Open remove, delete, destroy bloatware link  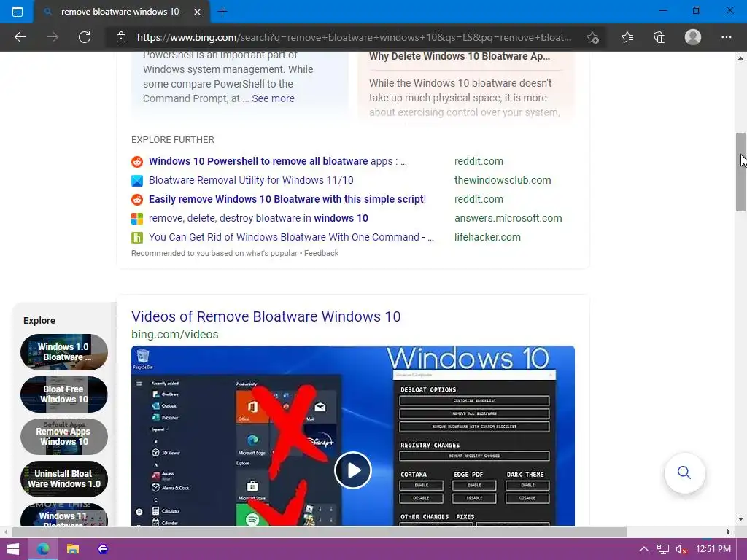pyautogui.click(x=258, y=218)
